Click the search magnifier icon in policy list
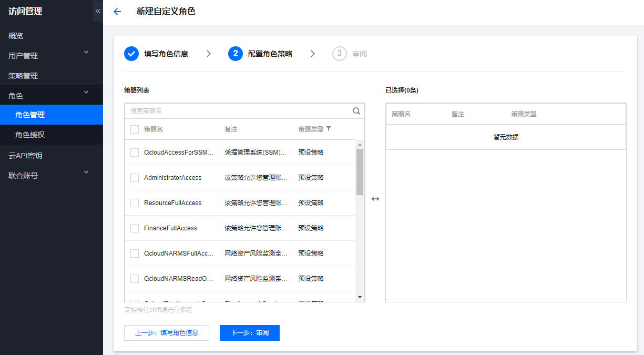644x355 pixels. click(x=356, y=111)
